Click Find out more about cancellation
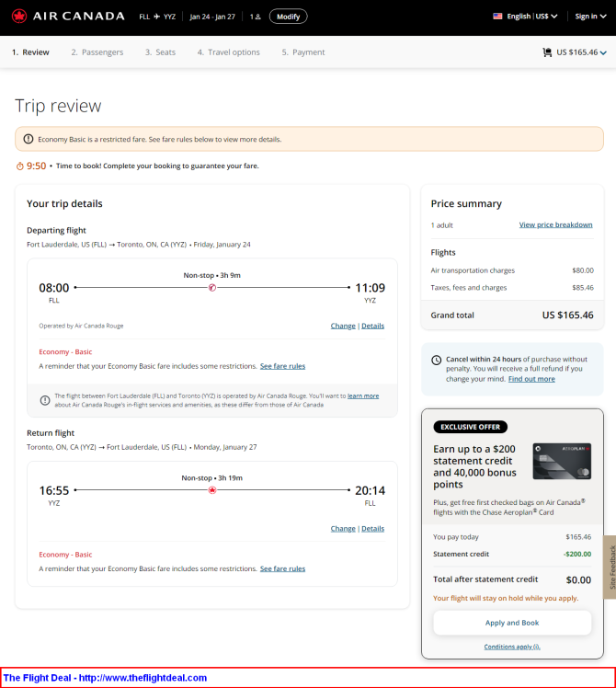 [x=531, y=379]
